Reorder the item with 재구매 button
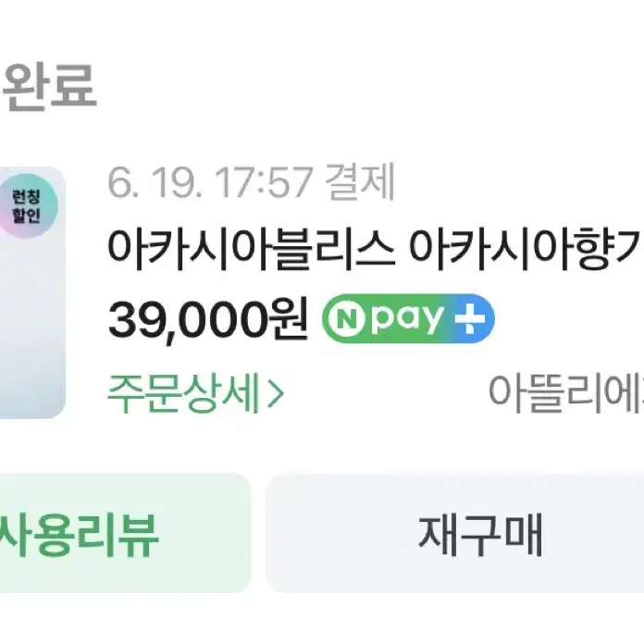Image resolution: width=644 pixels, height=644 pixels. 455,534
